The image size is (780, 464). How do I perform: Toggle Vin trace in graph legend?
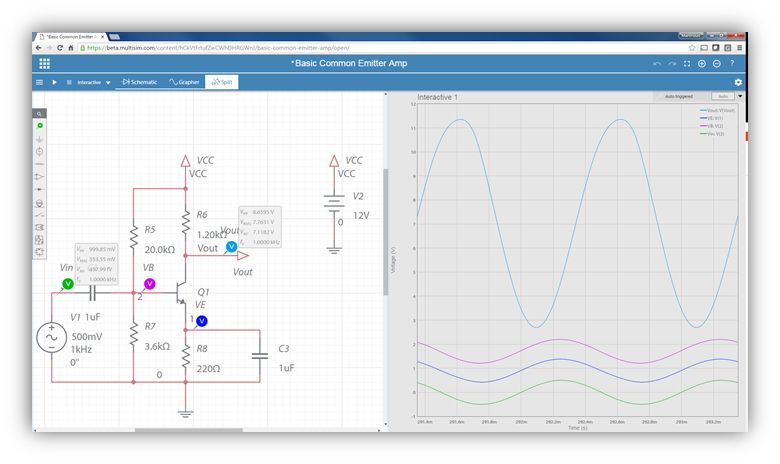[711, 134]
